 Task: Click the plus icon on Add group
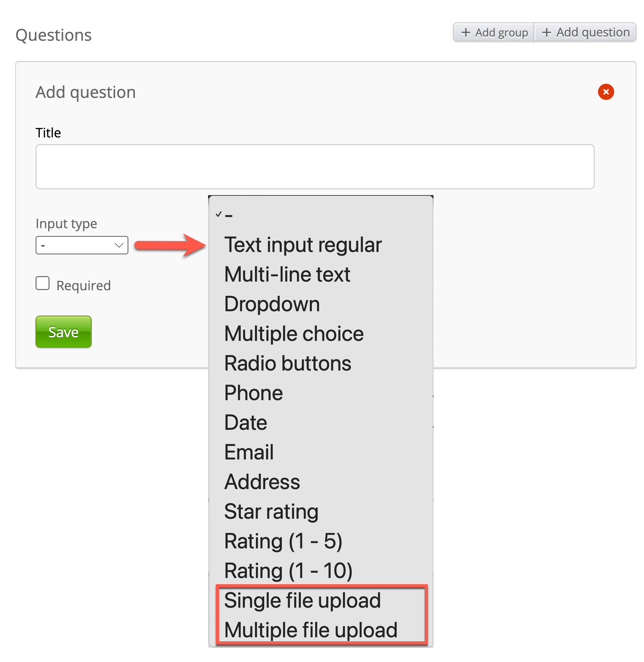tap(466, 32)
